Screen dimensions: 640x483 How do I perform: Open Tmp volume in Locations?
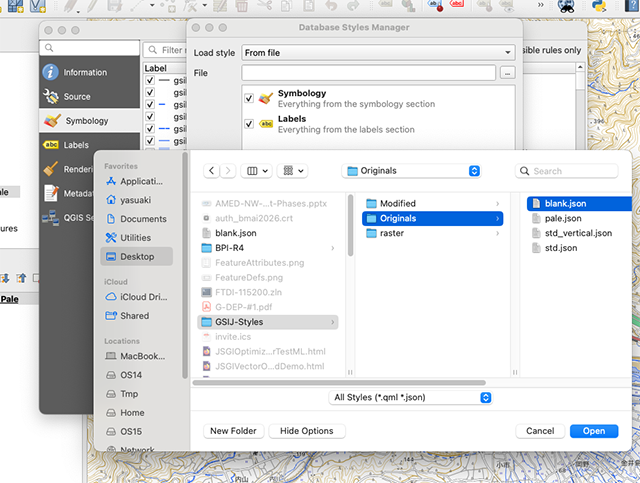[136, 394]
